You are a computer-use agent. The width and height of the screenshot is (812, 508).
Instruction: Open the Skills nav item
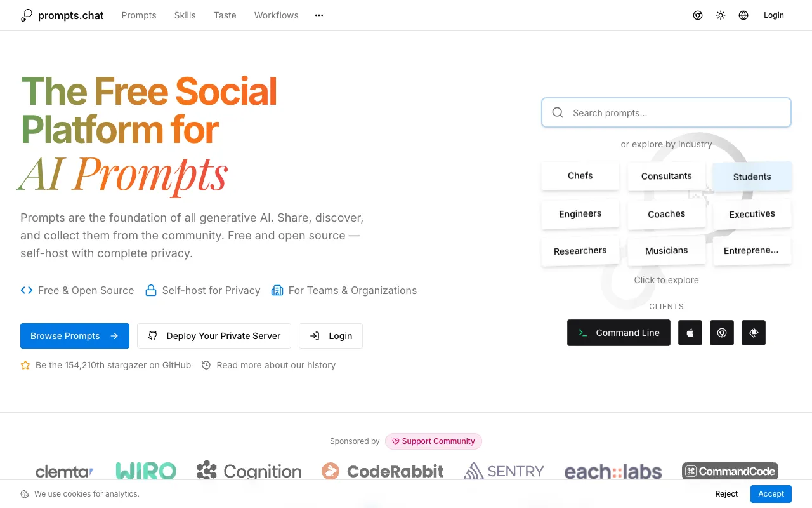[x=185, y=15]
